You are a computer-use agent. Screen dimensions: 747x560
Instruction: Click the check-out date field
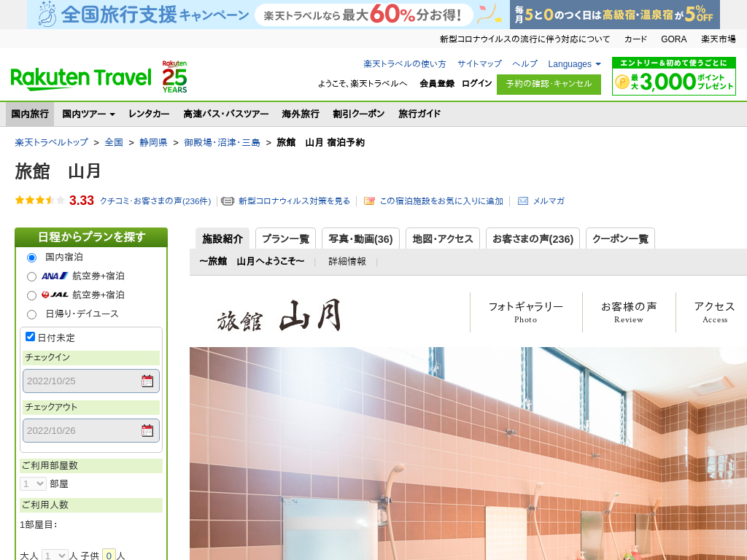(x=91, y=430)
